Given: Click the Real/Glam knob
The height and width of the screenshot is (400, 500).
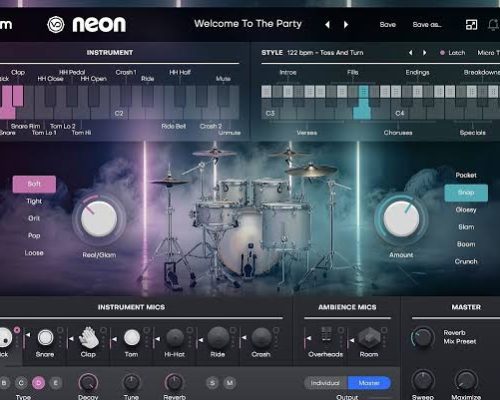Looking at the screenshot, I should pyautogui.click(x=99, y=219).
